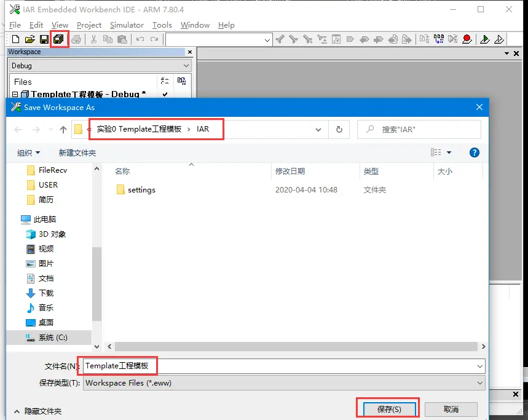Open the view options dropdown arrow
Image resolution: width=528 pixels, height=420 pixels.
point(449,153)
